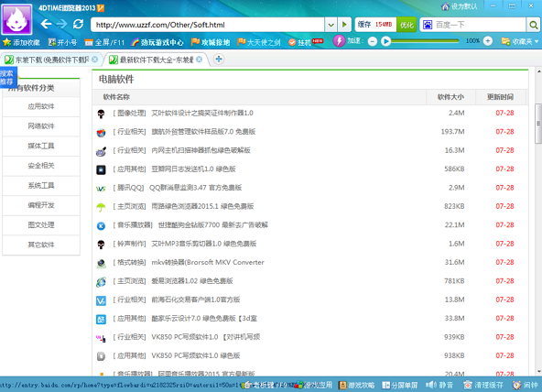Select the 应用软件 category
The height and width of the screenshot is (392, 542).
[x=41, y=106]
